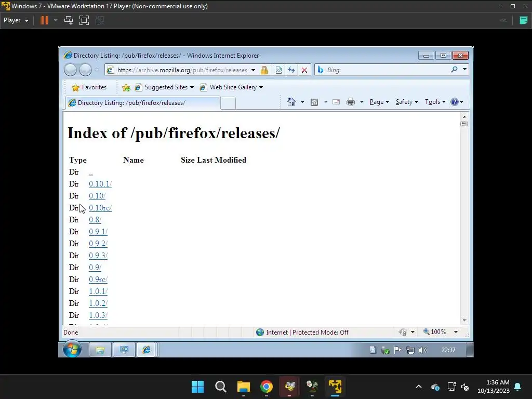
Task: Open the 0.10rc/ directory link
Action: tap(100, 208)
